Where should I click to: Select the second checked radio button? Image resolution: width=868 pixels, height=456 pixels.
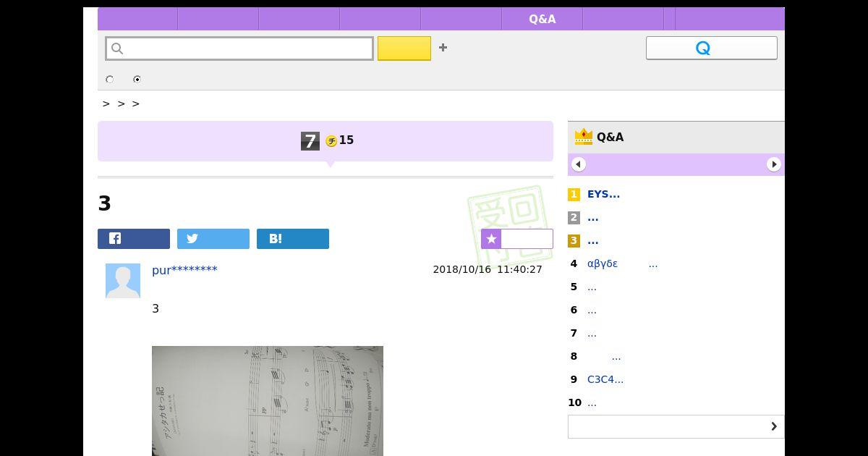pyautogui.click(x=137, y=80)
